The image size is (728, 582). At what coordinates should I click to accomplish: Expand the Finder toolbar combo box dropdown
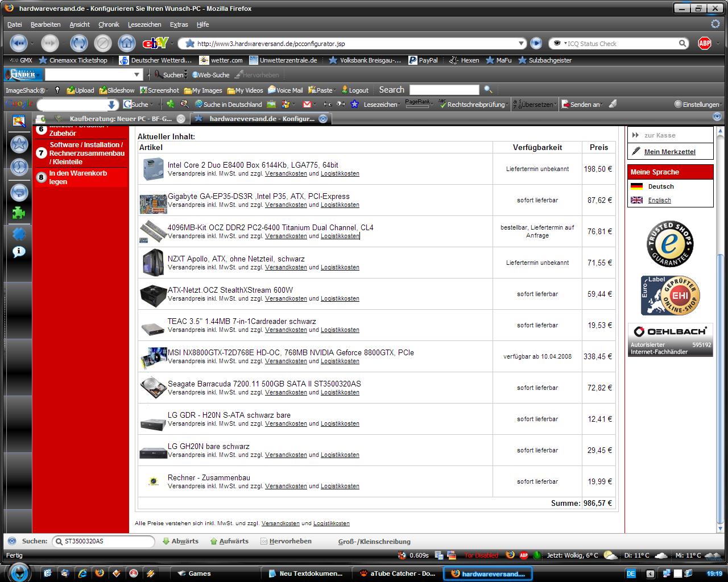click(136, 74)
